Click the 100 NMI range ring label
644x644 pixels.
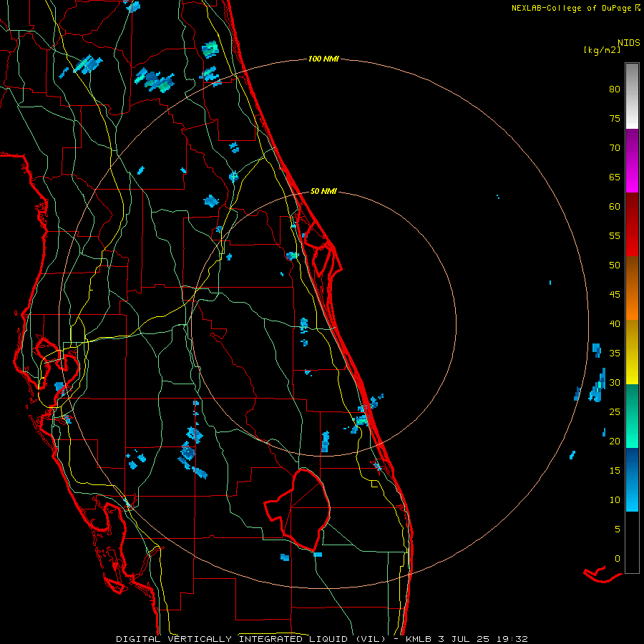(x=323, y=59)
